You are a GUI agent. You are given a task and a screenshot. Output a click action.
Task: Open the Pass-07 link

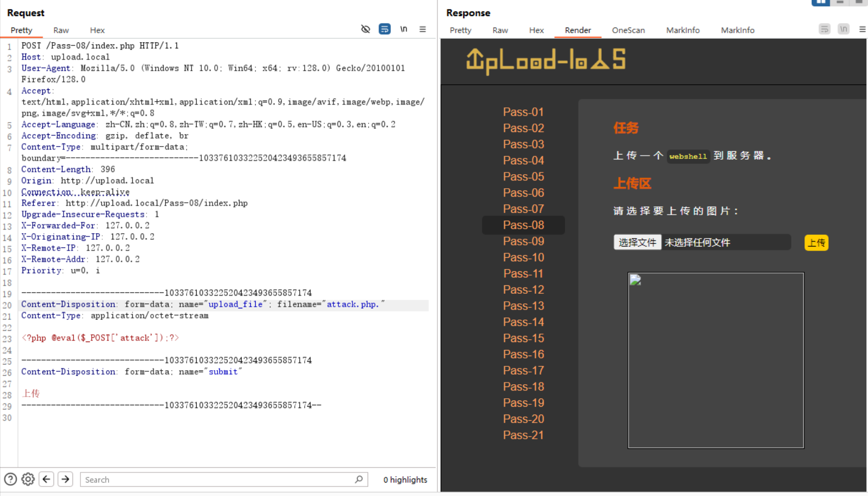pyautogui.click(x=523, y=209)
